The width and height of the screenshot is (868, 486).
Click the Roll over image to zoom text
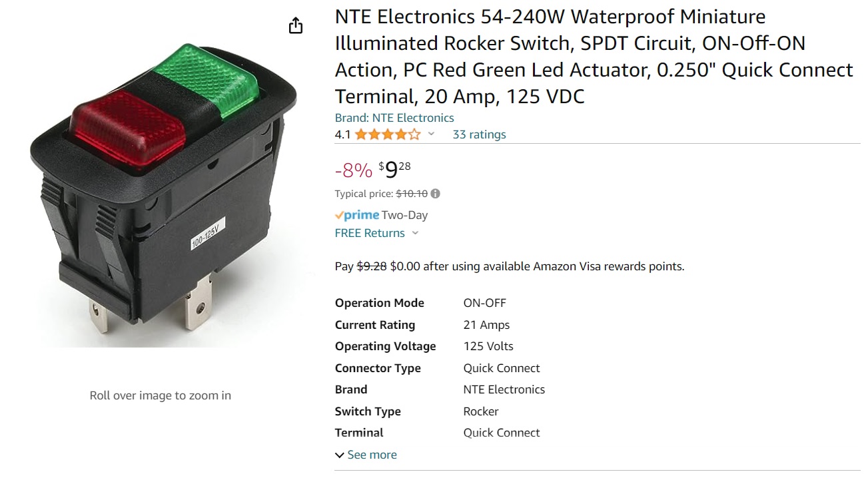coord(161,395)
